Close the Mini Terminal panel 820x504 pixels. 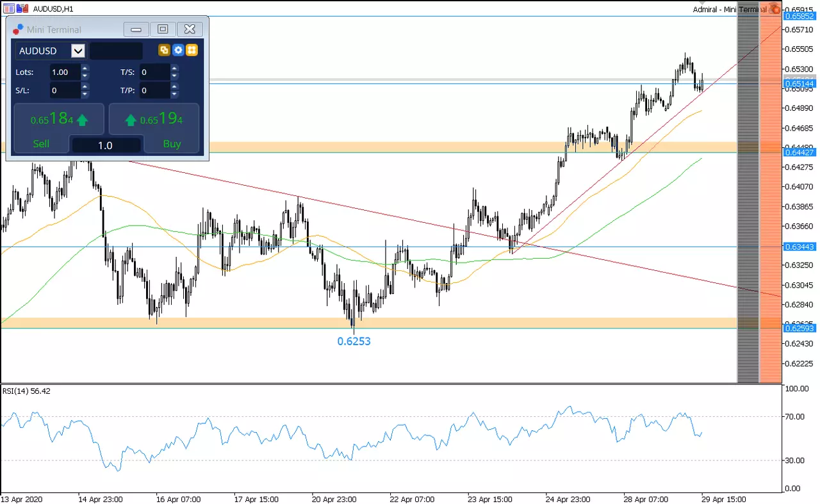(190, 29)
